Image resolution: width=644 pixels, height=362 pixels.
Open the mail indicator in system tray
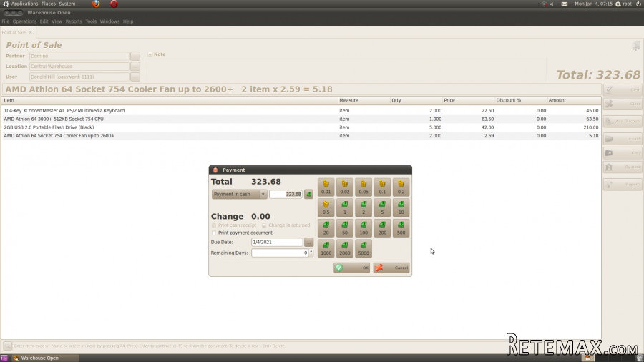tap(565, 4)
